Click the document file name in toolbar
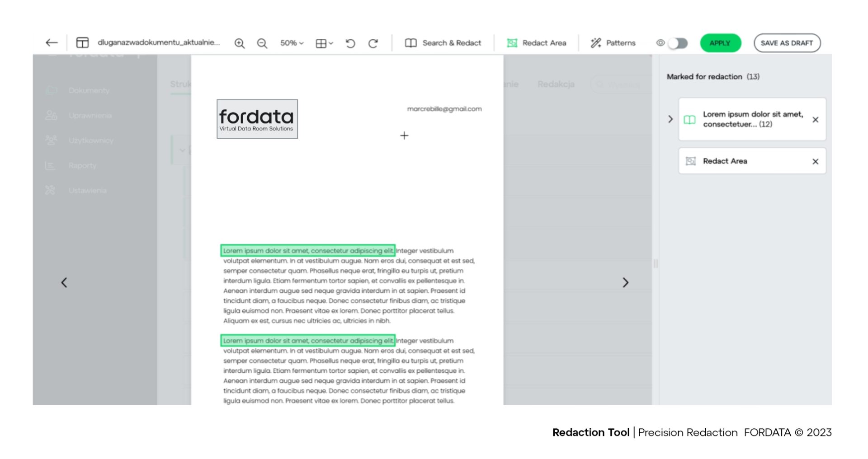Viewport: 868px width, 459px height. tap(159, 42)
